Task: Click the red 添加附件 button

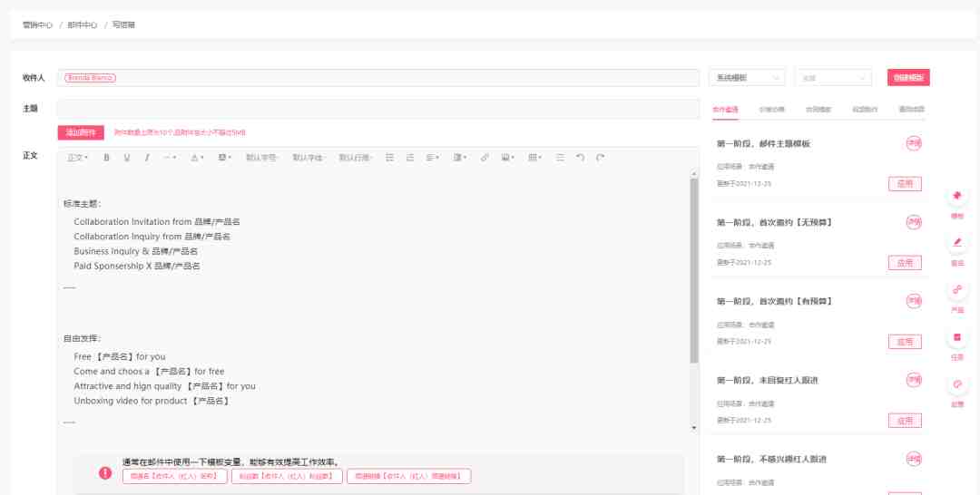Action: tap(81, 132)
